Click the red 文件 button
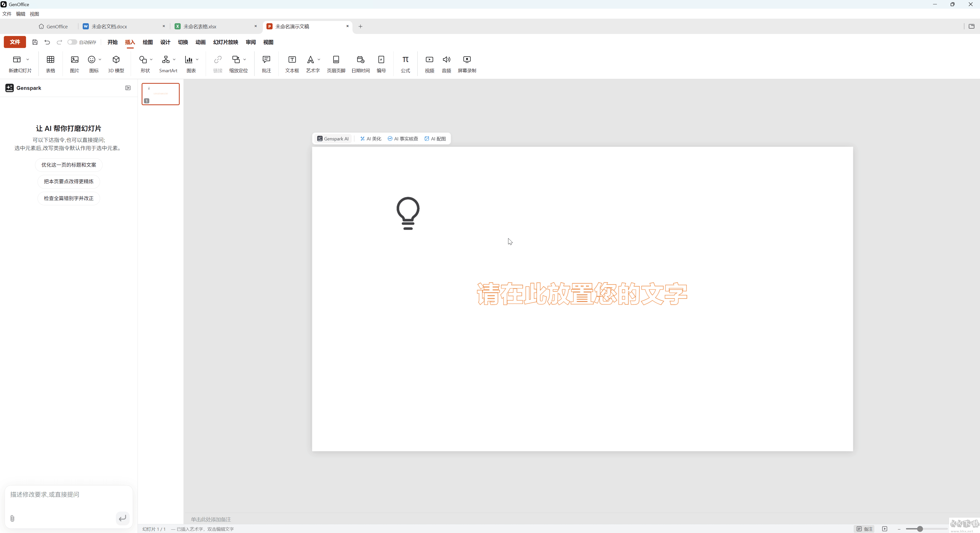 (x=15, y=42)
